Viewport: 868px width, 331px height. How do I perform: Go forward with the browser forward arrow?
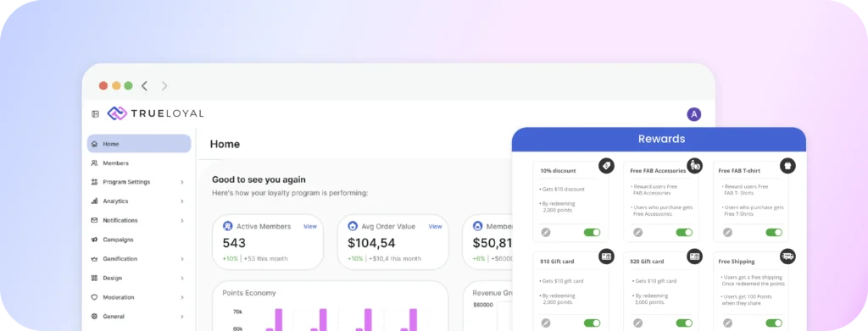(164, 86)
